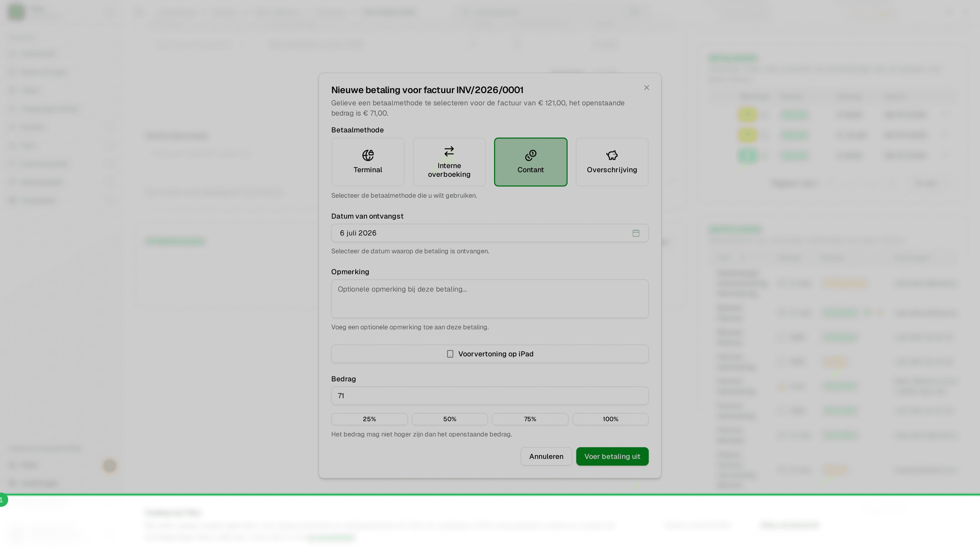Click the Interne overboeking arrows icon

tap(449, 151)
